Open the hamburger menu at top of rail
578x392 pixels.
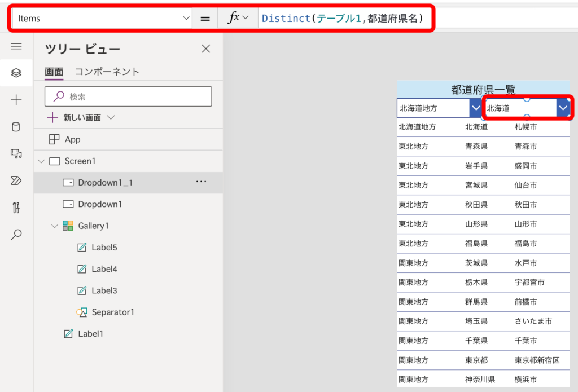(x=16, y=46)
